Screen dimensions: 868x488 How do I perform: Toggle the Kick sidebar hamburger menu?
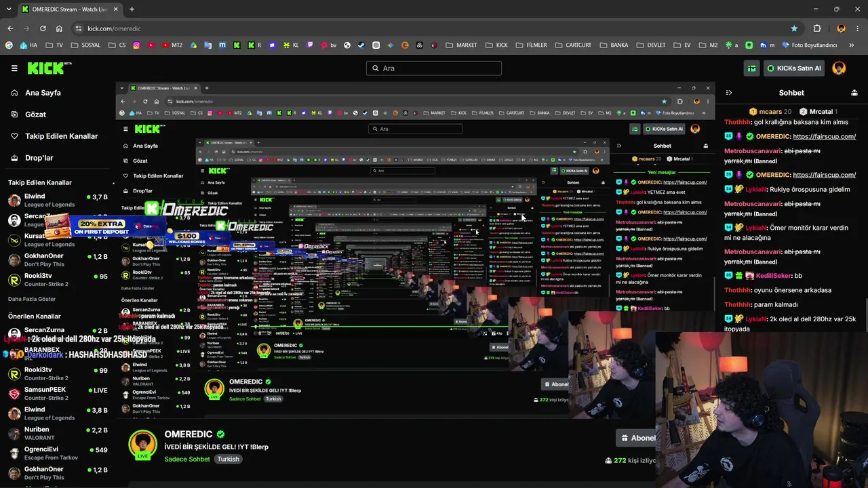(14, 68)
